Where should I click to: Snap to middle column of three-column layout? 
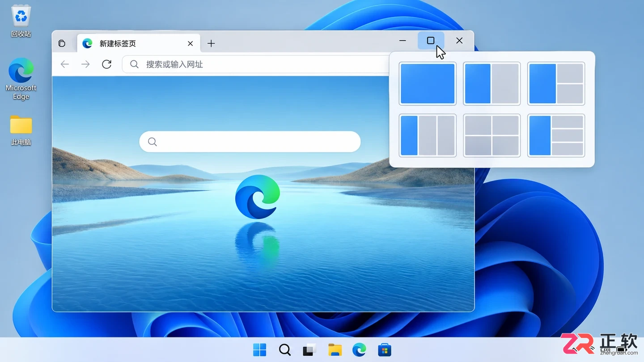428,135
